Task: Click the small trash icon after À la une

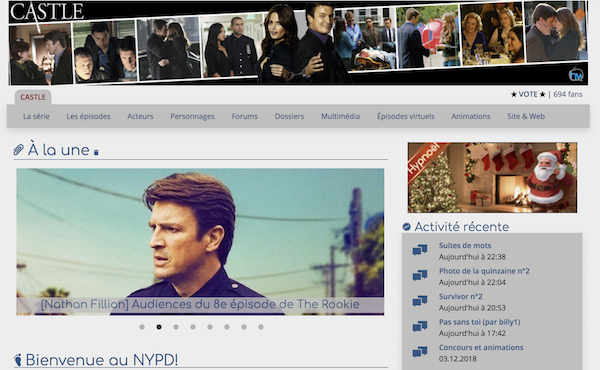Action: point(96,152)
